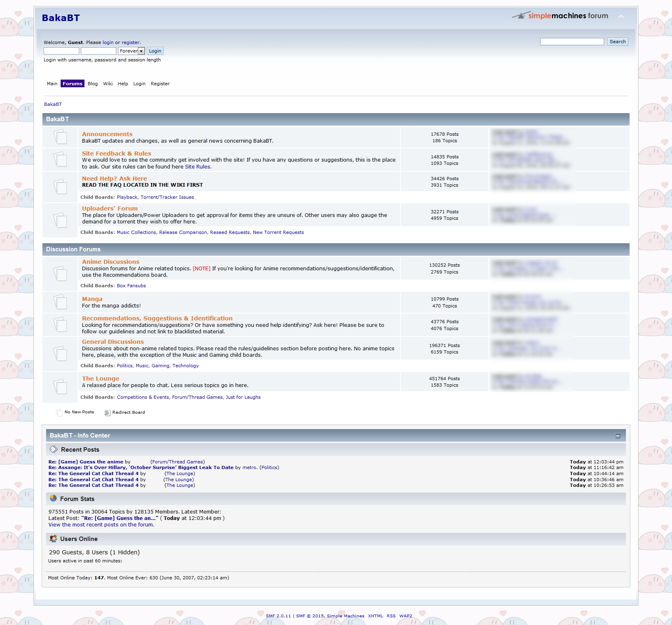This screenshot has width=672, height=625.
Task: Open The Lounge board
Action: pyautogui.click(x=101, y=379)
